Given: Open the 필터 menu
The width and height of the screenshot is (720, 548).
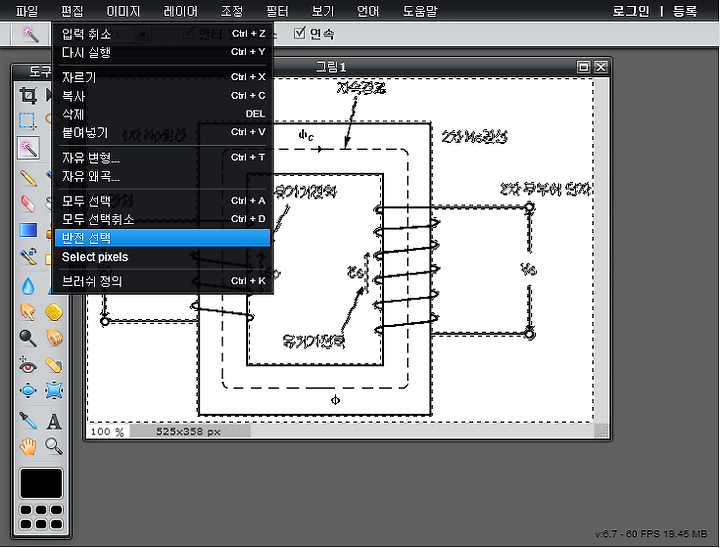Looking at the screenshot, I should tap(277, 11).
